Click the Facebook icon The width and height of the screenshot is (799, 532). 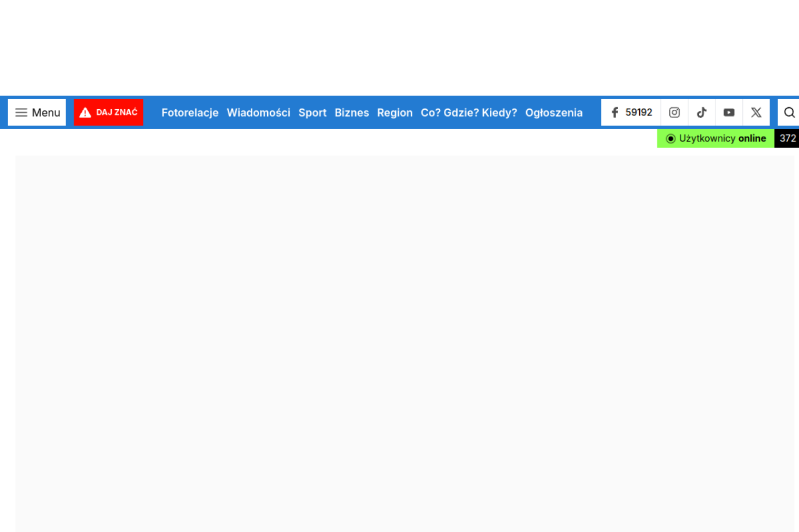(x=615, y=112)
